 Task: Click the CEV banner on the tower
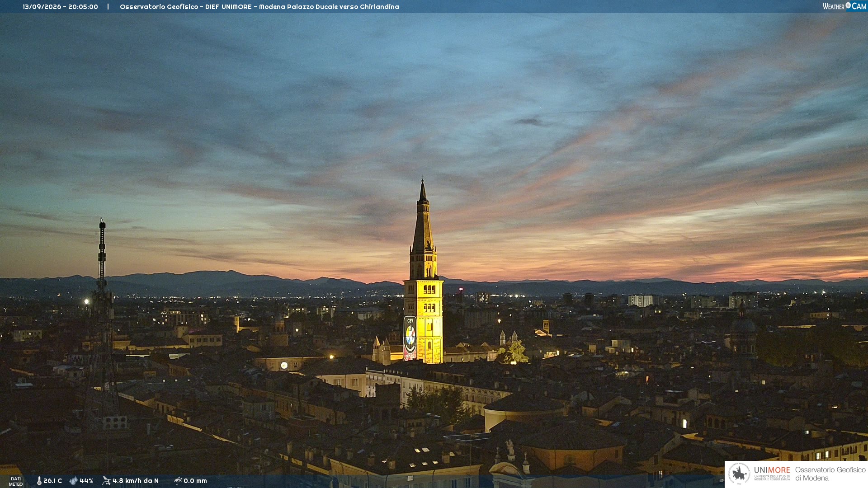[410, 338]
